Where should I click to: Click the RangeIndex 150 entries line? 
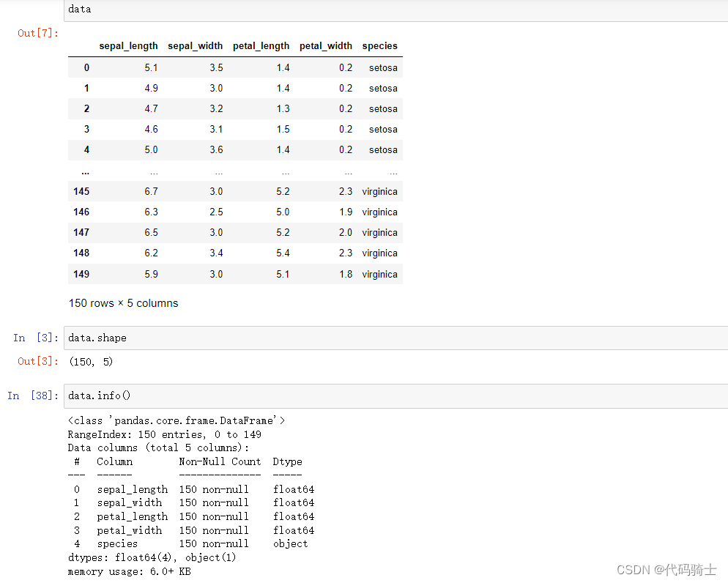164,434
